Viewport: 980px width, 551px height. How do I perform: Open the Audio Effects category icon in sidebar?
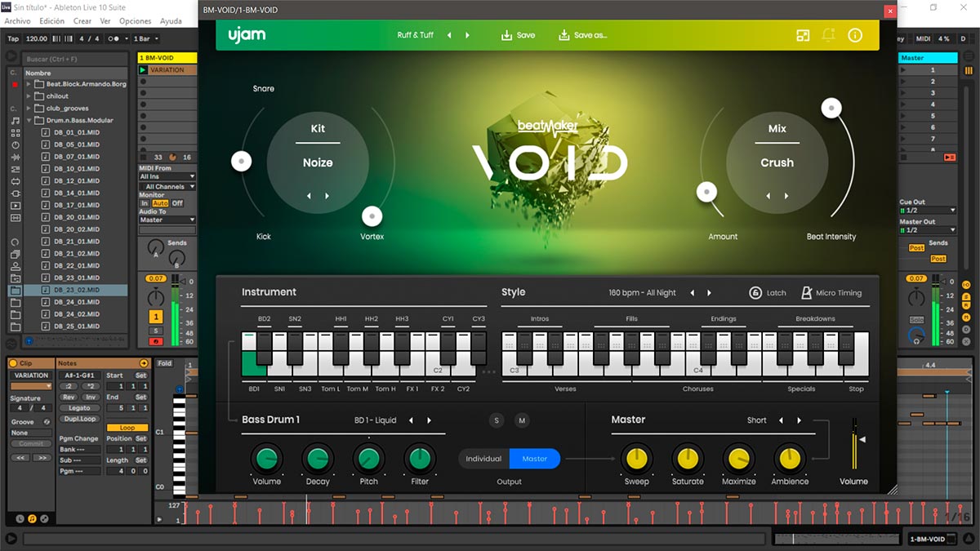pos(15,158)
